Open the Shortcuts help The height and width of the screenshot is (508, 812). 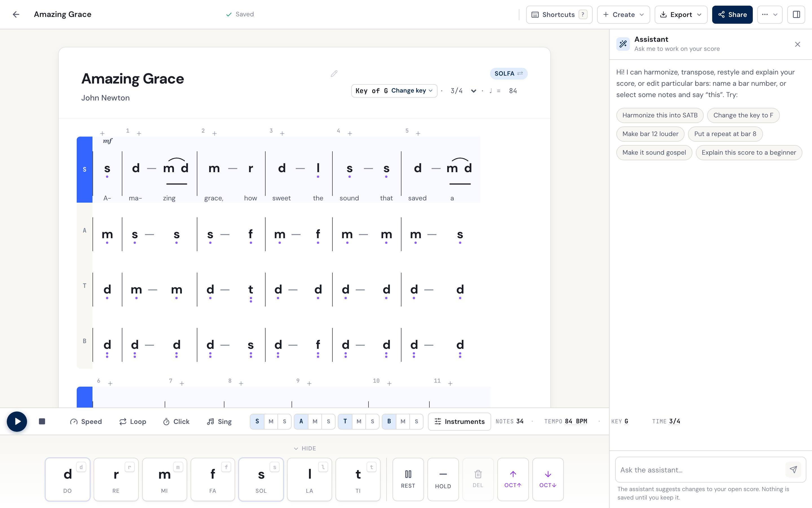tap(559, 14)
